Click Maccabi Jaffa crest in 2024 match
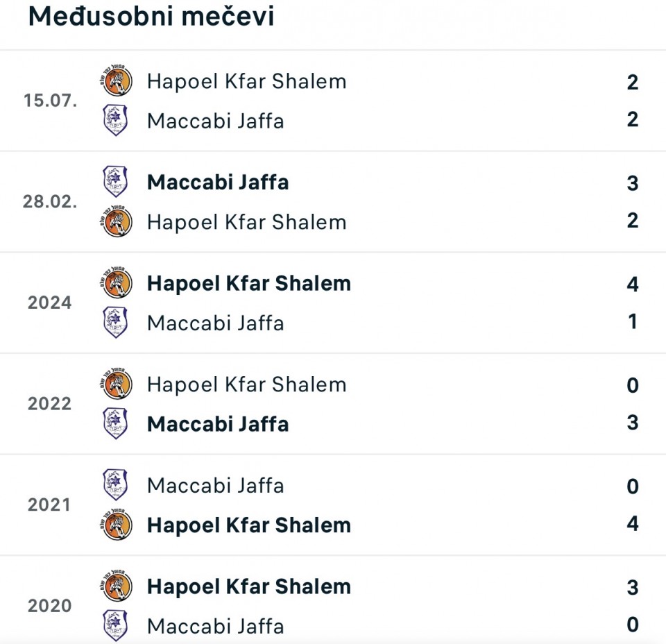Image resolution: width=666 pixels, height=644 pixels. pos(116,323)
